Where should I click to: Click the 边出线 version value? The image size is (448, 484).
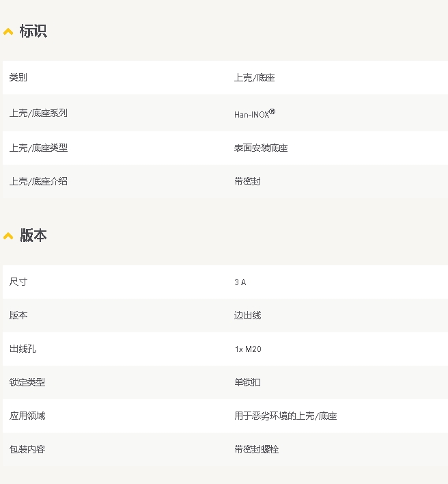coord(247,315)
